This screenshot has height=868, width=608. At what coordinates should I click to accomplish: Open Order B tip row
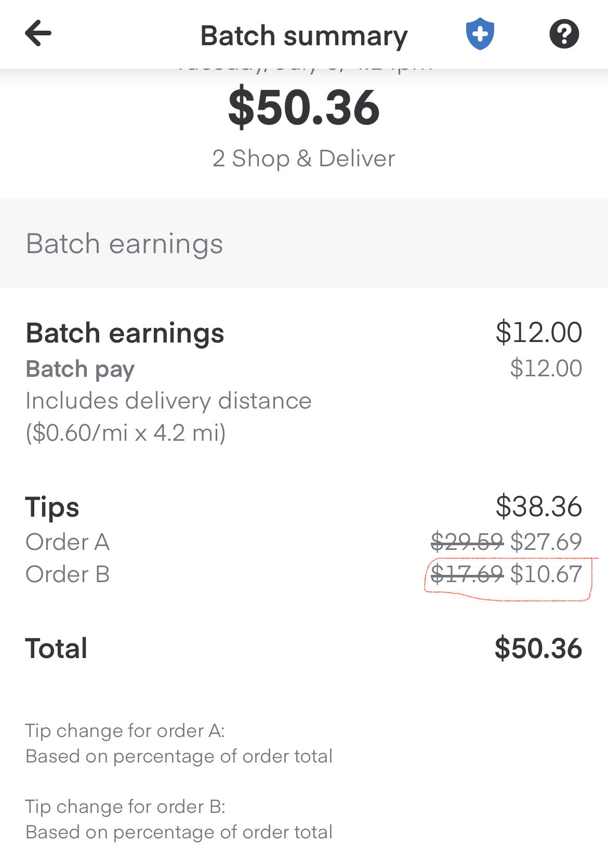click(68, 574)
